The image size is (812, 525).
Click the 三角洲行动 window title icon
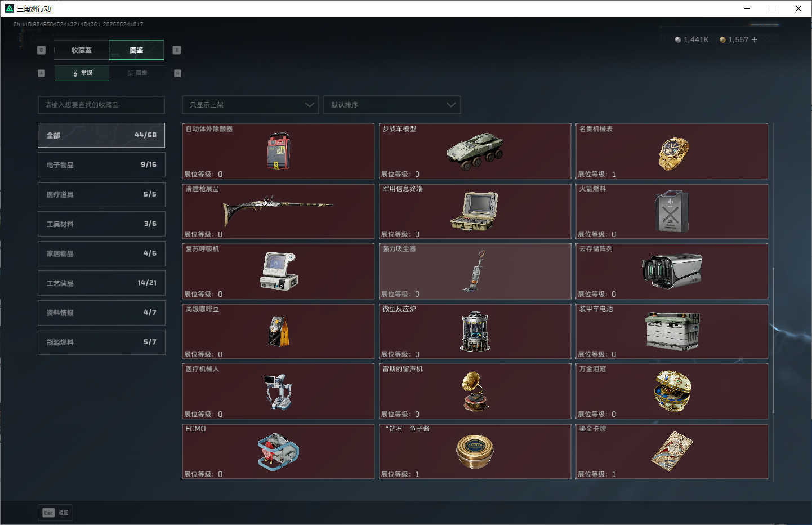pos(9,8)
